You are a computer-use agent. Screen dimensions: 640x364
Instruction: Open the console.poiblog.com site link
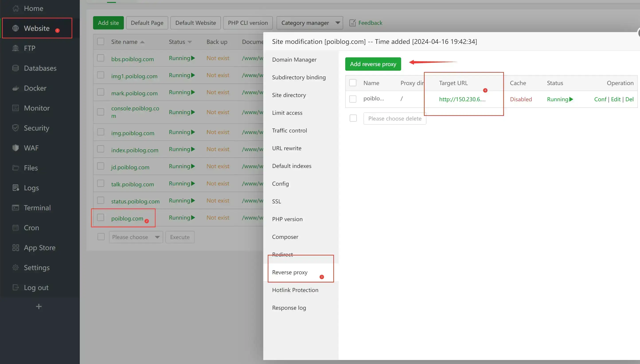[x=135, y=112]
